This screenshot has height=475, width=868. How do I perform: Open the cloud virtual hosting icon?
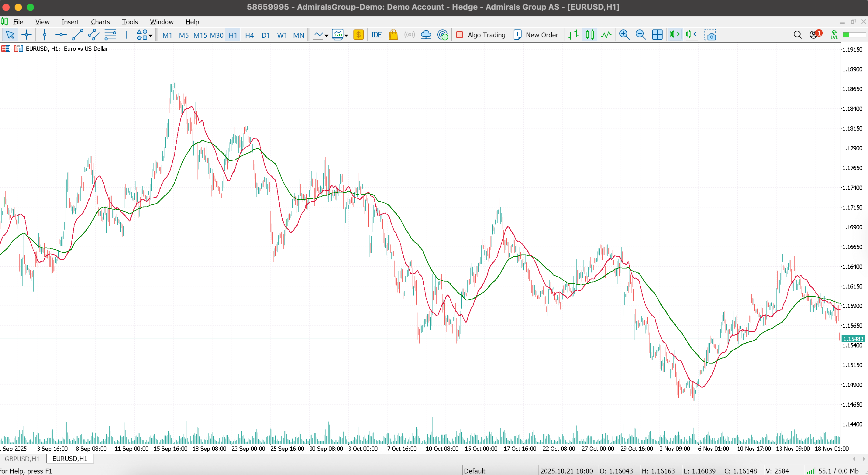[x=426, y=35]
